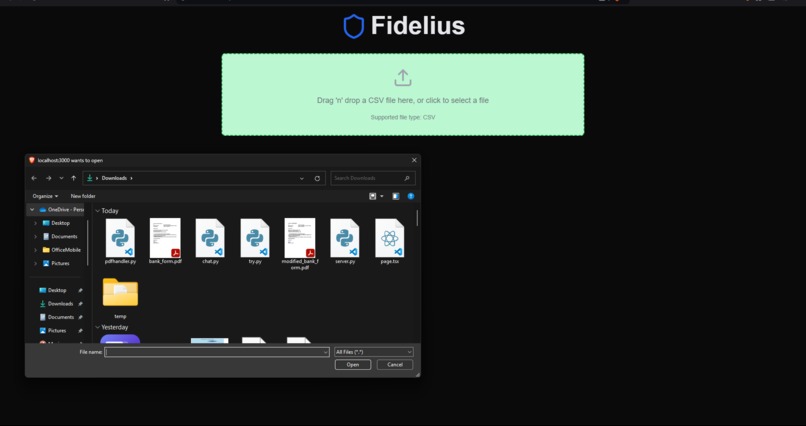Open the view options dropdown arrow
The width and height of the screenshot is (806, 426).
pos(381,196)
